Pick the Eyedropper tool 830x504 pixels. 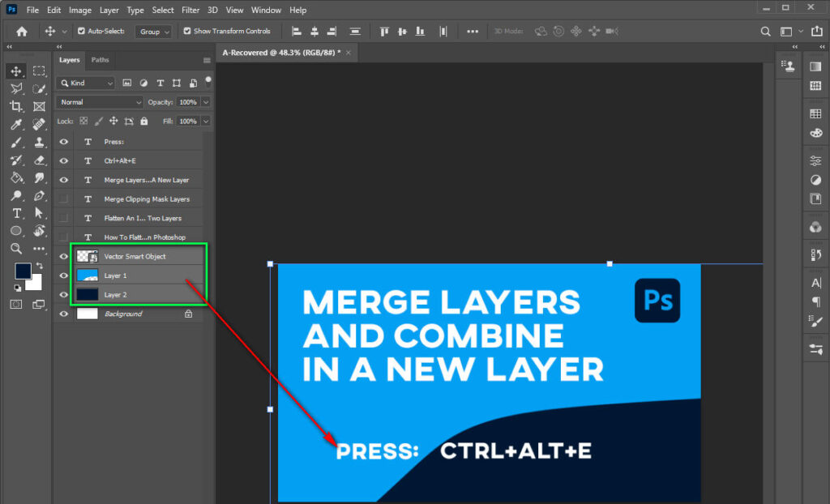(17, 126)
